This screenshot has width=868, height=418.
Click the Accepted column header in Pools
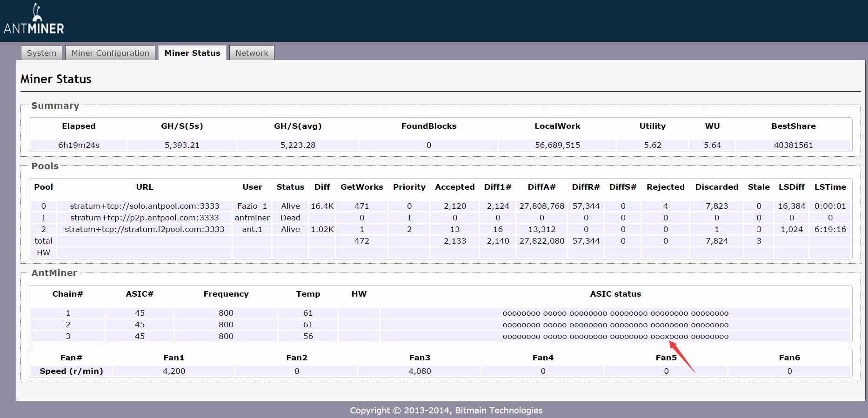pos(454,187)
